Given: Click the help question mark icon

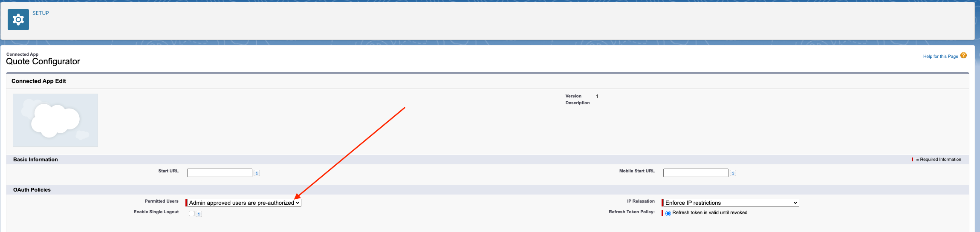Looking at the screenshot, I should point(963,56).
